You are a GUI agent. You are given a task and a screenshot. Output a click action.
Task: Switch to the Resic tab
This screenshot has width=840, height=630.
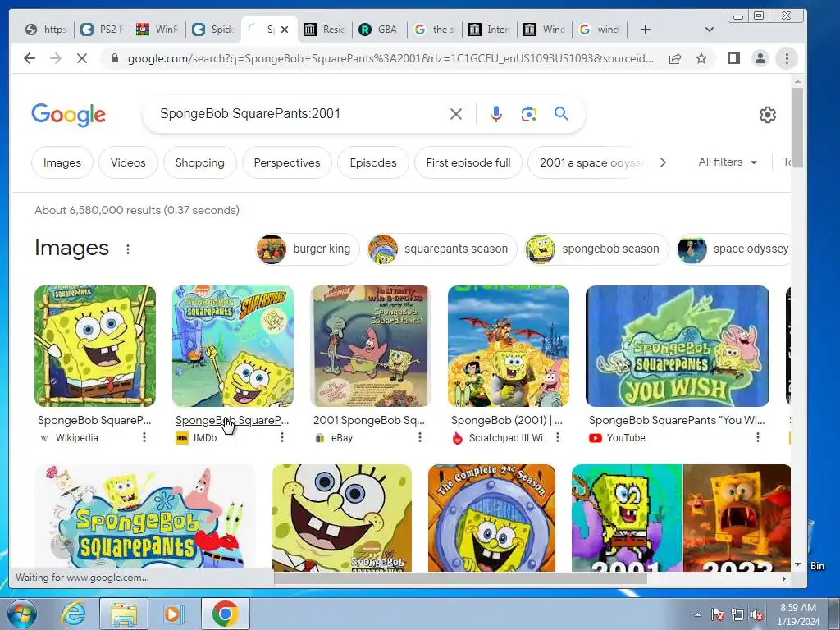point(325,30)
